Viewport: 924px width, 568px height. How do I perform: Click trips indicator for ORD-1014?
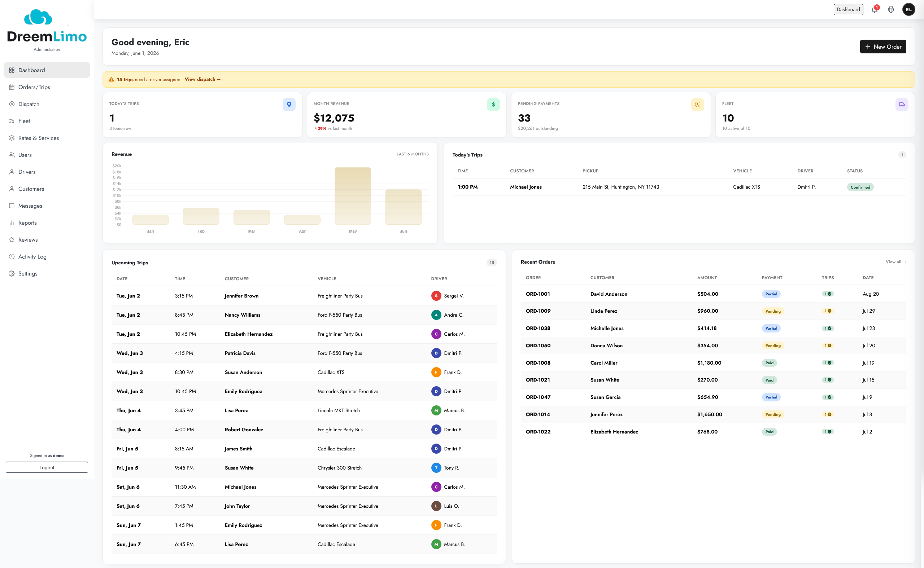(x=827, y=414)
